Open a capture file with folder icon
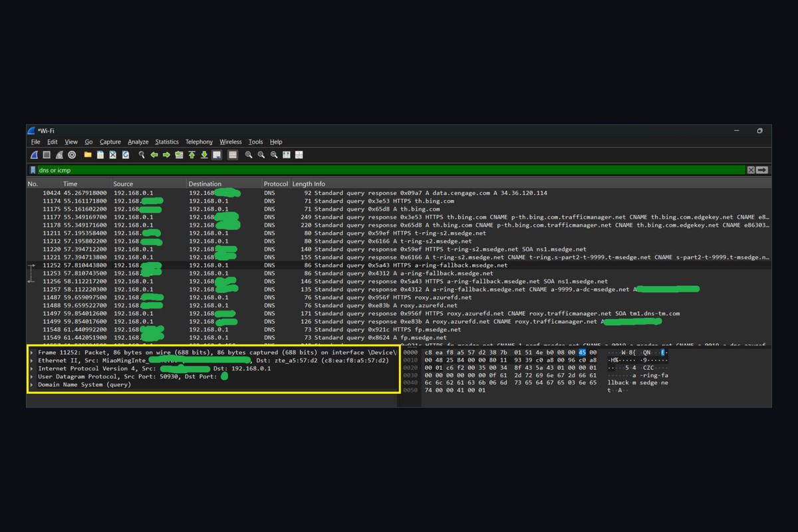 pyautogui.click(x=88, y=154)
